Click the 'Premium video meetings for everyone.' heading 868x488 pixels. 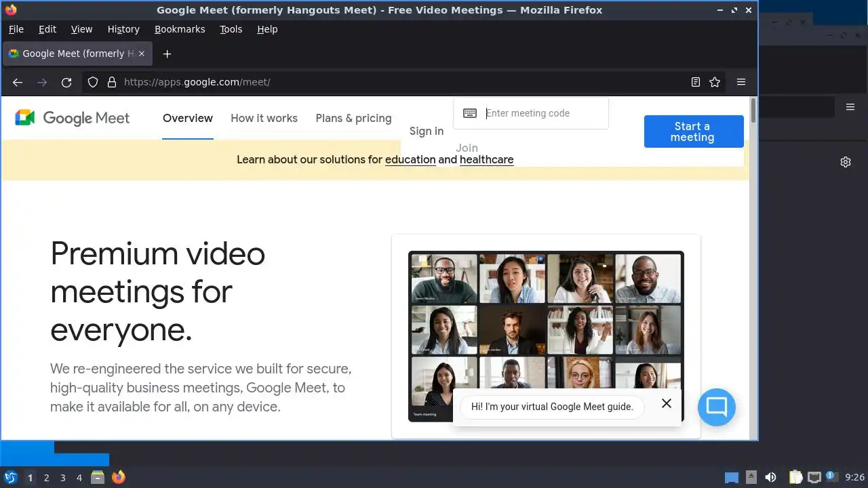pyautogui.click(x=158, y=291)
